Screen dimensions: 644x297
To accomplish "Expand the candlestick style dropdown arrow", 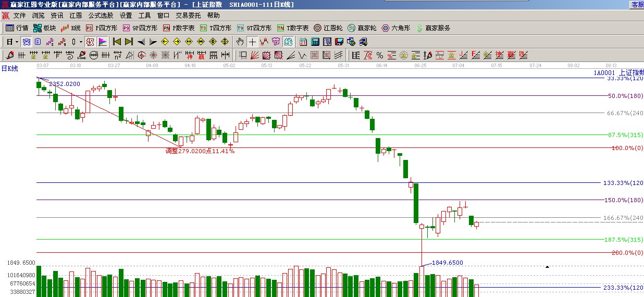I will [80, 42].
